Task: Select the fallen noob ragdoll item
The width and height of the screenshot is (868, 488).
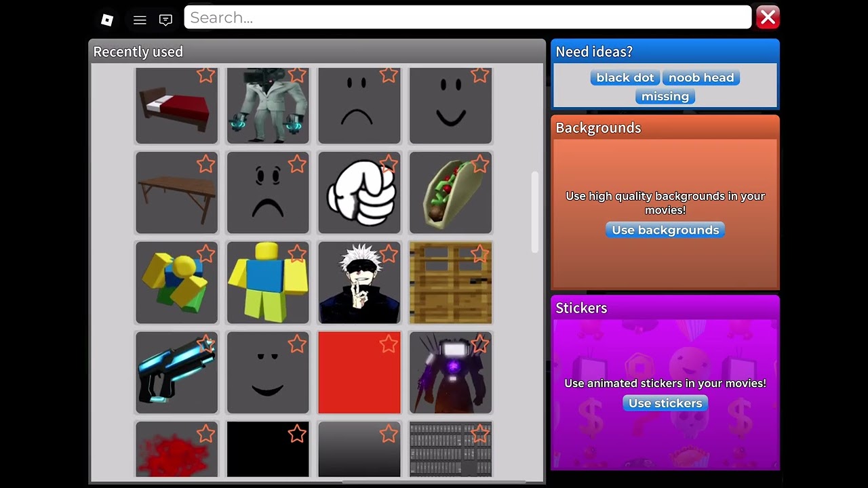Action: tap(177, 283)
